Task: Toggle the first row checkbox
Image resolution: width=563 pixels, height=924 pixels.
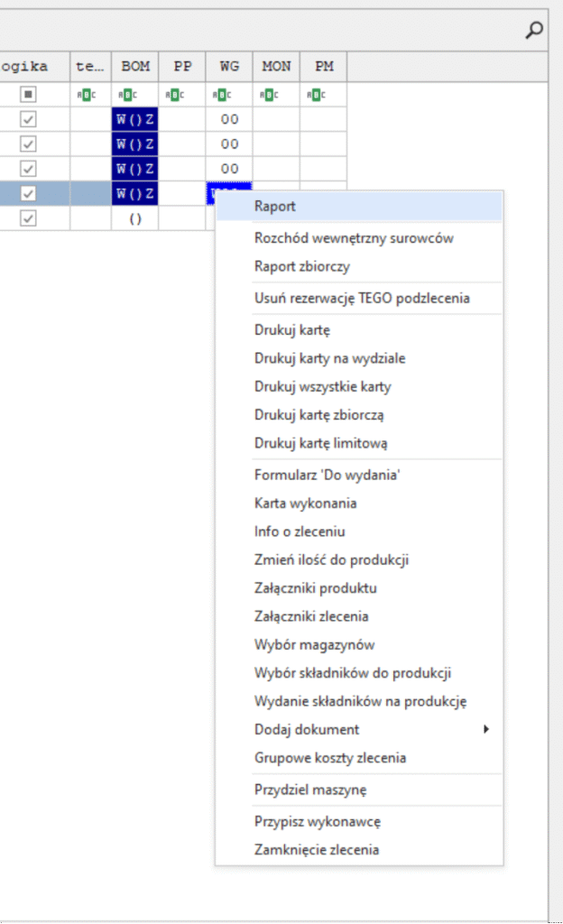Action: point(28,119)
